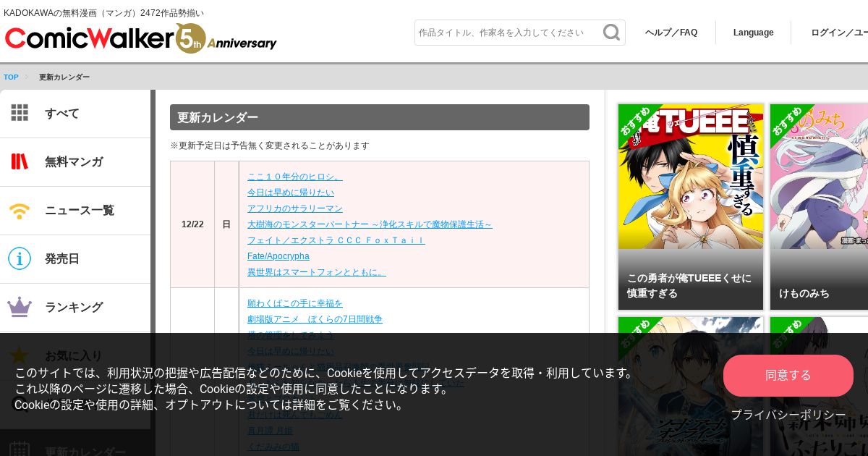Open the Language menu in header

753,33
